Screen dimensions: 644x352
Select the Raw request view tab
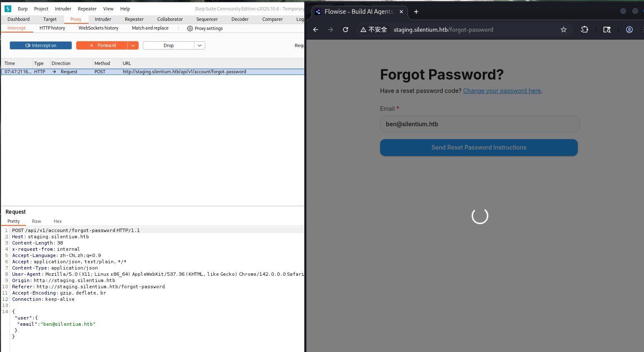(x=37, y=221)
